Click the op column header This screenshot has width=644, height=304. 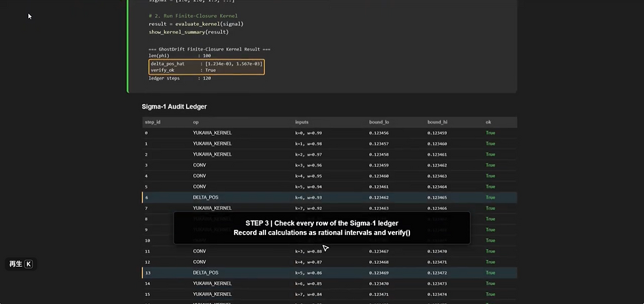(196, 122)
